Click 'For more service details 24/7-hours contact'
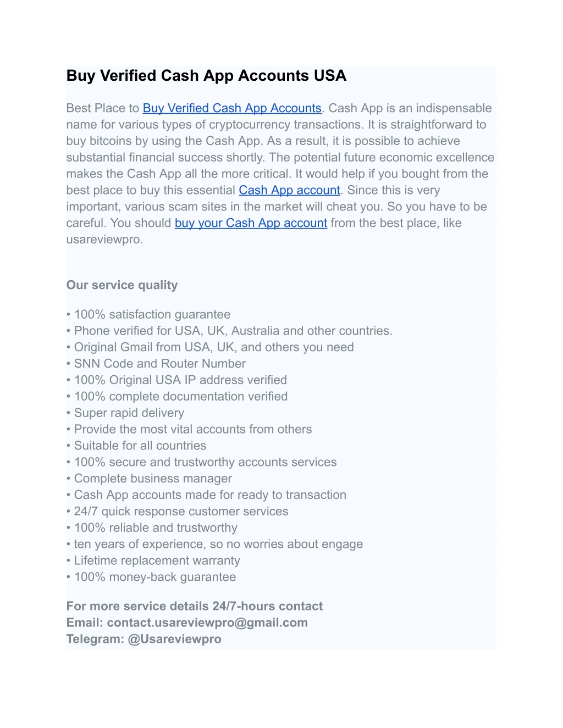Image resolution: width=563 pixels, height=728 pixels. pos(195,606)
